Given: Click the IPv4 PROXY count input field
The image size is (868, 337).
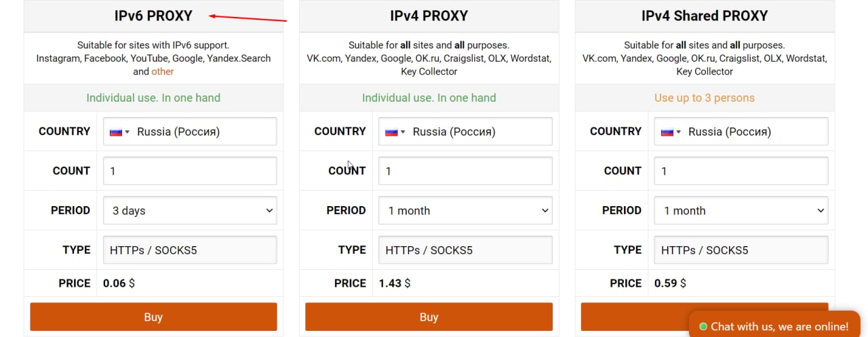Looking at the screenshot, I should [465, 171].
